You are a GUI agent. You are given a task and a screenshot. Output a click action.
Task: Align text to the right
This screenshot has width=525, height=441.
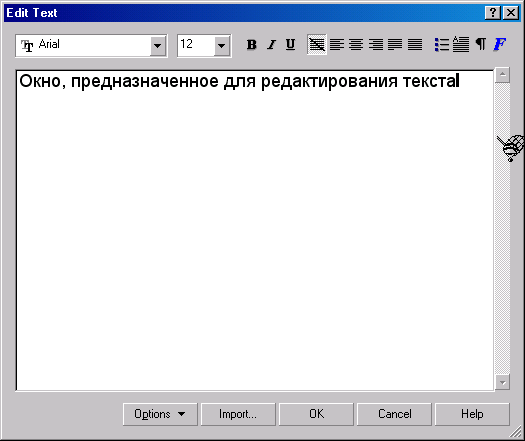376,45
